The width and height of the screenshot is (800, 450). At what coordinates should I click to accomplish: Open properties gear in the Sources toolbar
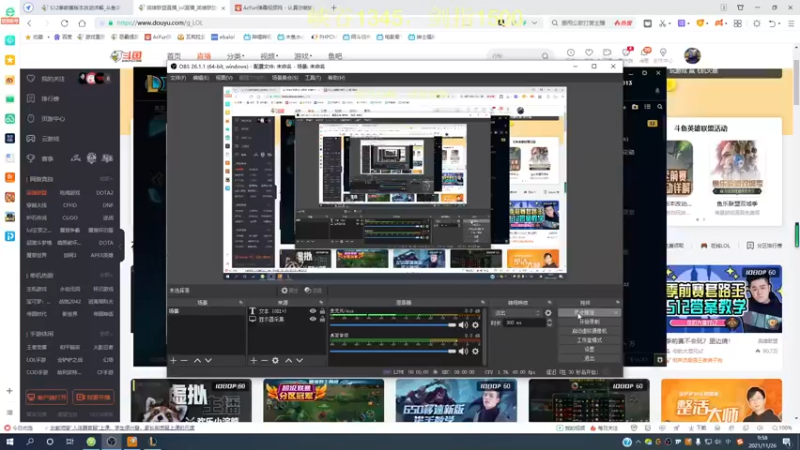pyautogui.click(x=275, y=360)
